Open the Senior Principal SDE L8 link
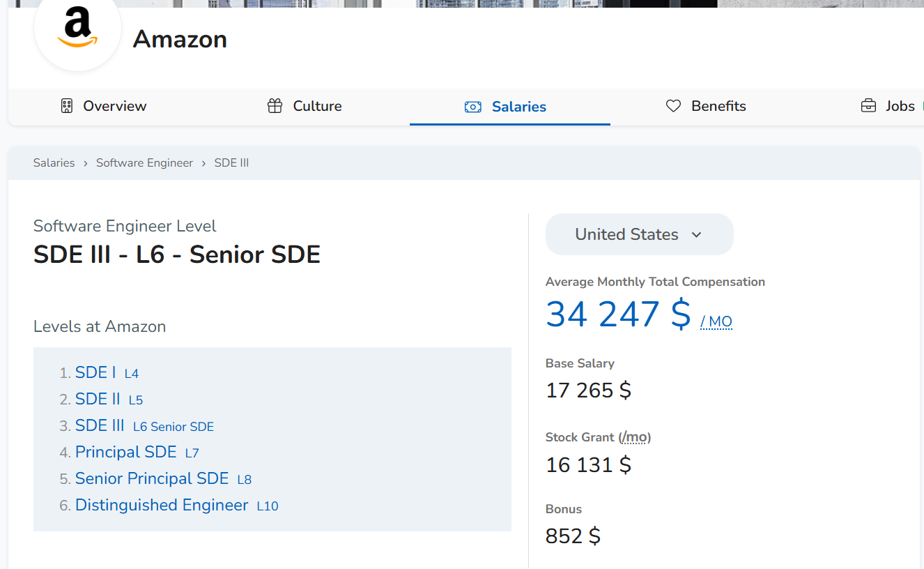The width and height of the screenshot is (924, 569). 164,479
